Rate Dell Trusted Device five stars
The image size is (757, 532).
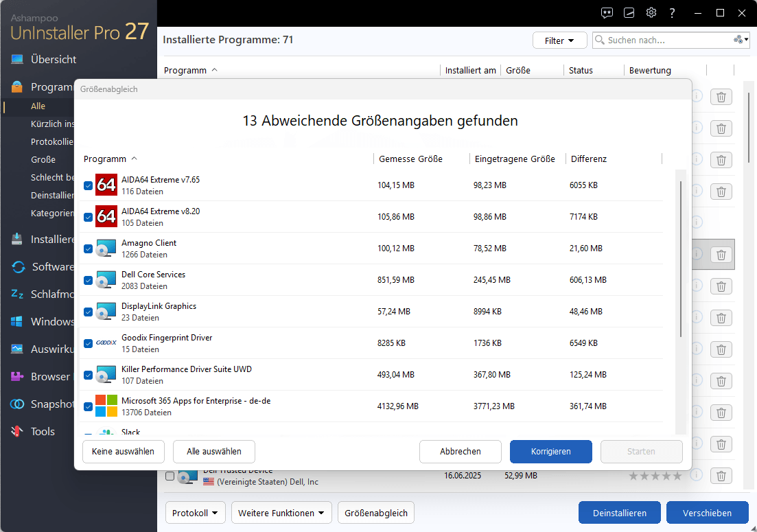677,476
